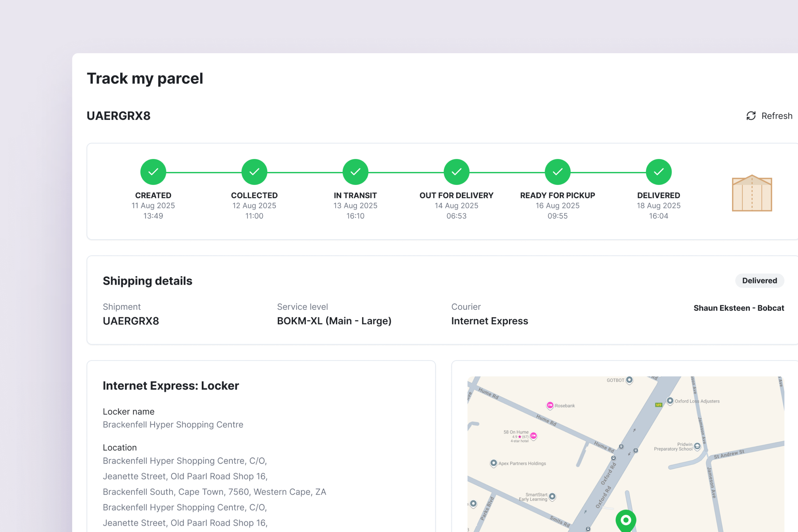
Task: Click the Delivered status badge
Action: click(759, 281)
